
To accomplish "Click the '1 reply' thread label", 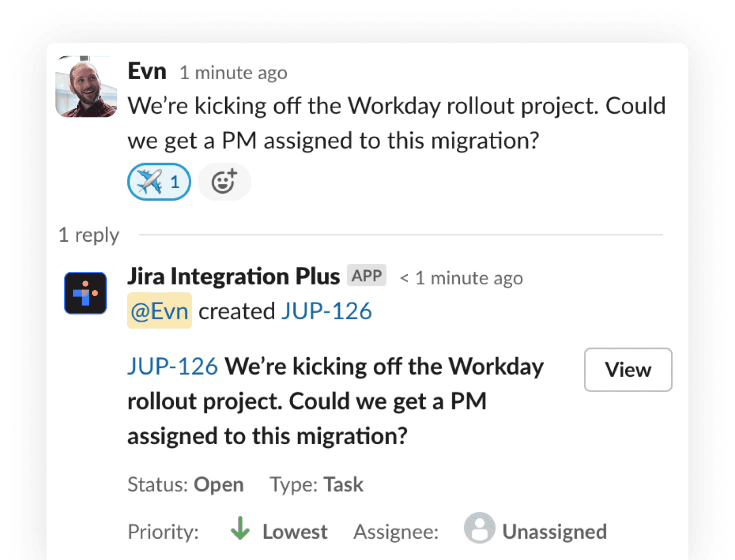I will point(89,235).
